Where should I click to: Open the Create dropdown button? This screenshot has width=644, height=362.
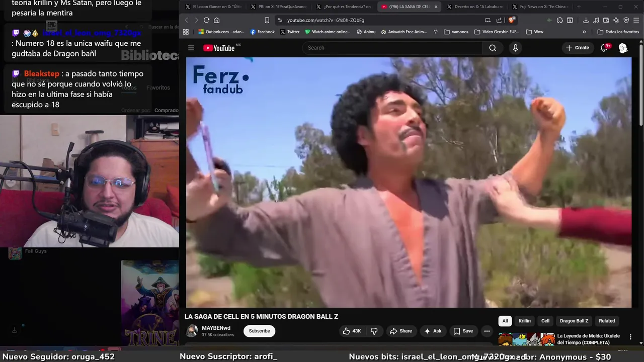pos(577,48)
